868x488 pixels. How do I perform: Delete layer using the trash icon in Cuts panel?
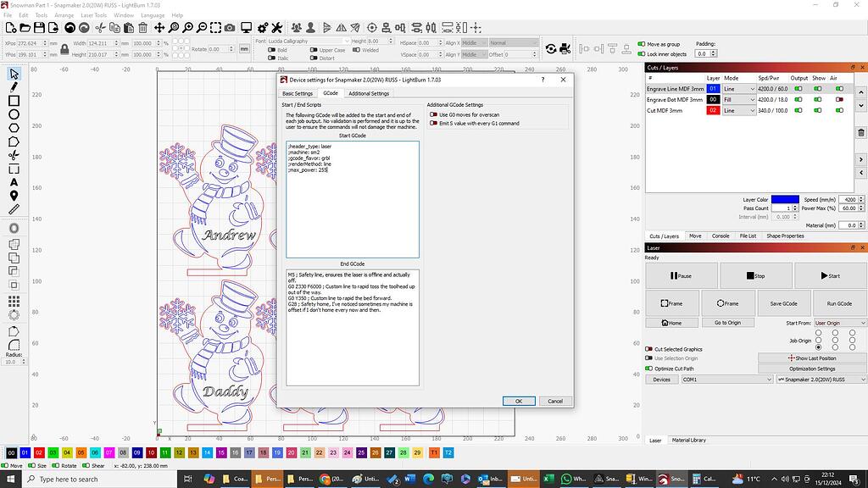(x=861, y=133)
